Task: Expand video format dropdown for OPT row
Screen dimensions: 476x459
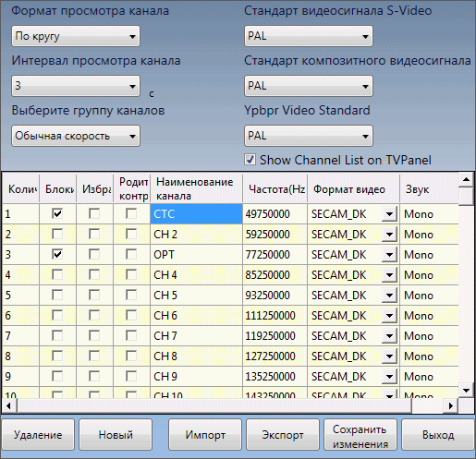Action: coord(389,255)
